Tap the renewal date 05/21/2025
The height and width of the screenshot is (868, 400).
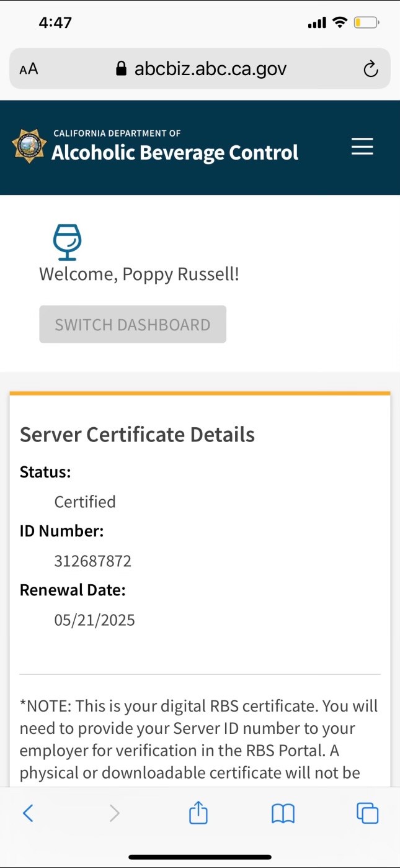pos(94,620)
